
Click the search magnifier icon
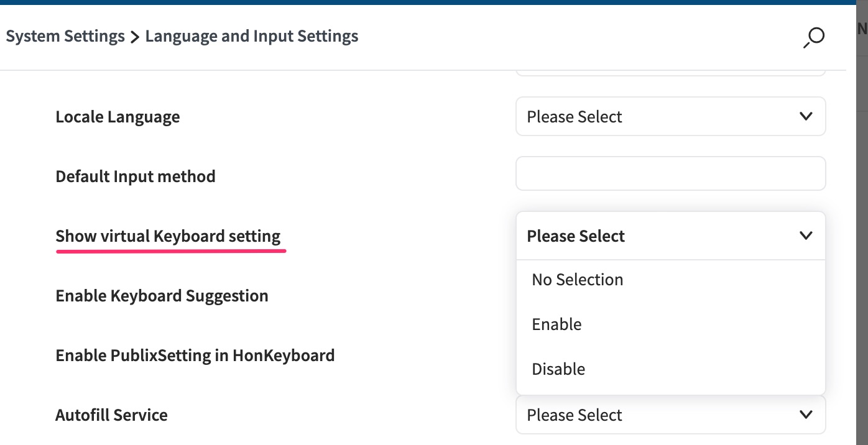(813, 37)
